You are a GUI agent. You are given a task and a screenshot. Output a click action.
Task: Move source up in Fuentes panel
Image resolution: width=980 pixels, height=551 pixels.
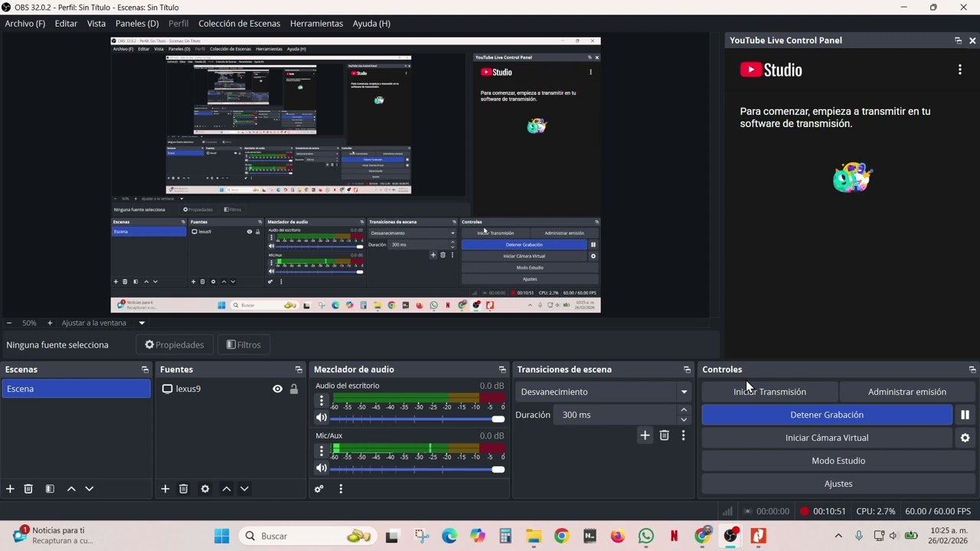point(227,489)
